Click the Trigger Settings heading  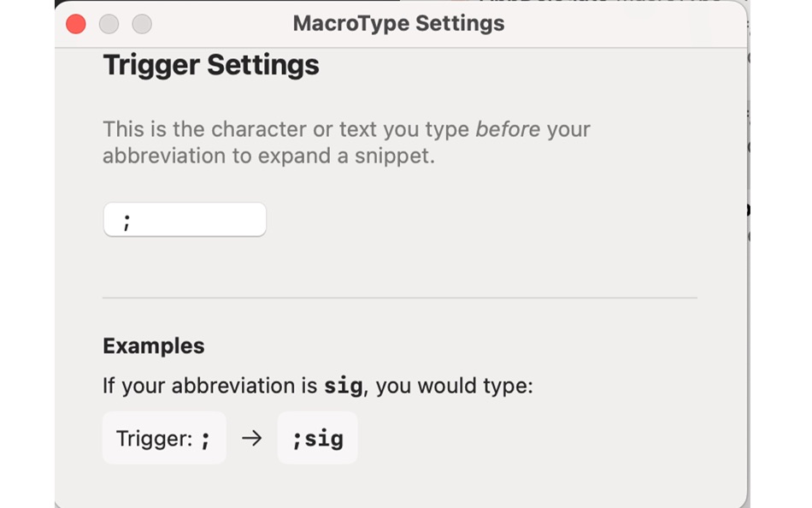pyautogui.click(x=210, y=64)
